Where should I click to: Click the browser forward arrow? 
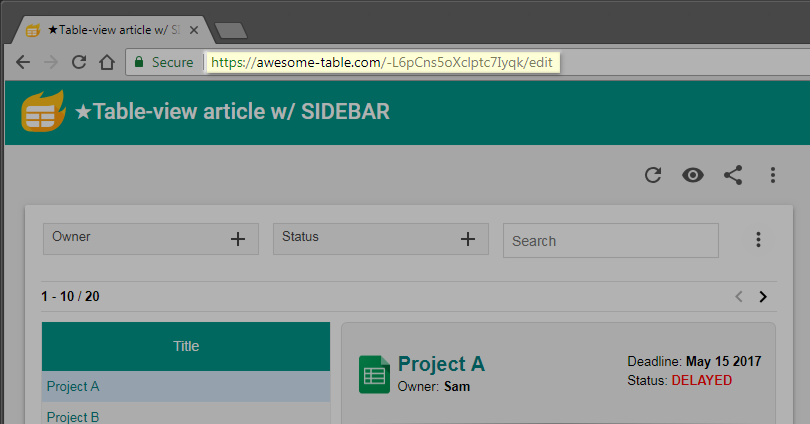click(51, 62)
